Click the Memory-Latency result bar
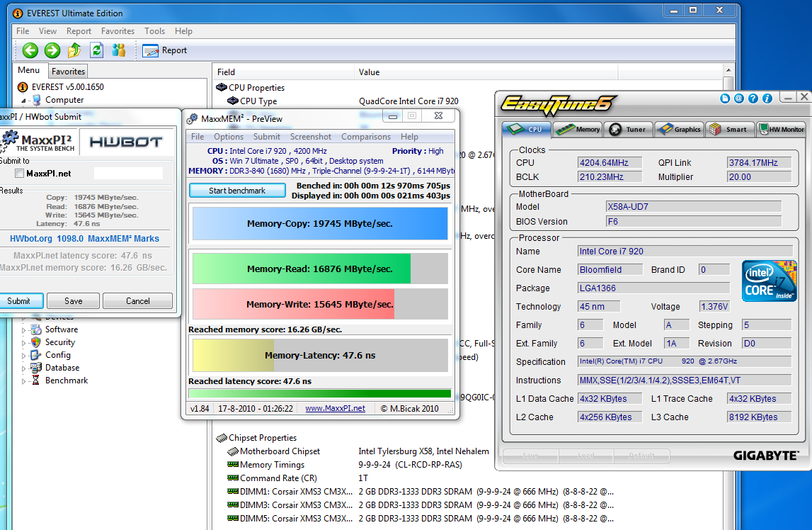This screenshot has height=530, width=812. pyautogui.click(x=320, y=356)
